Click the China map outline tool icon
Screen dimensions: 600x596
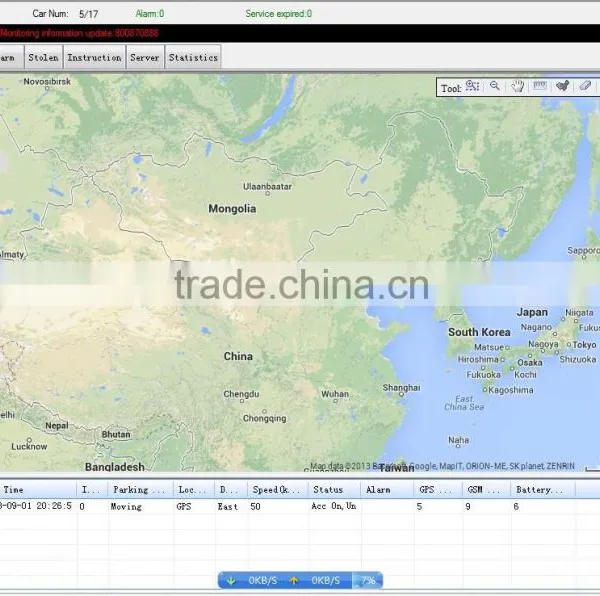click(562, 86)
